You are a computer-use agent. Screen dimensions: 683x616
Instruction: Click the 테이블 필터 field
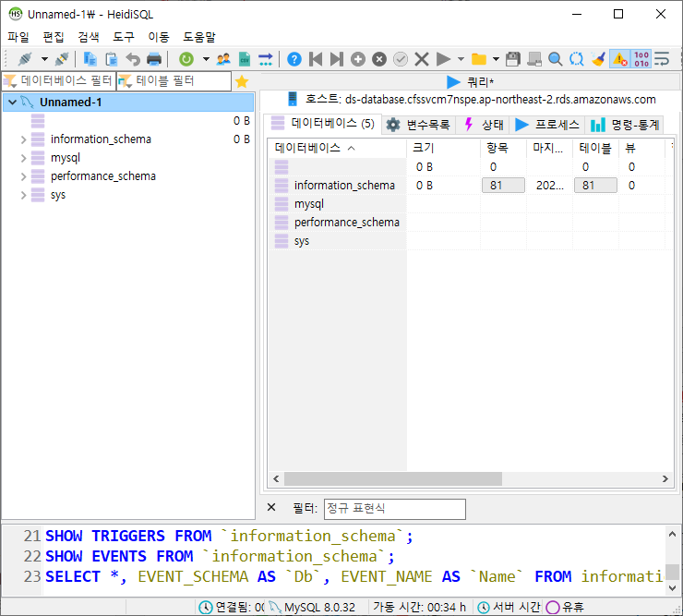click(174, 81)
